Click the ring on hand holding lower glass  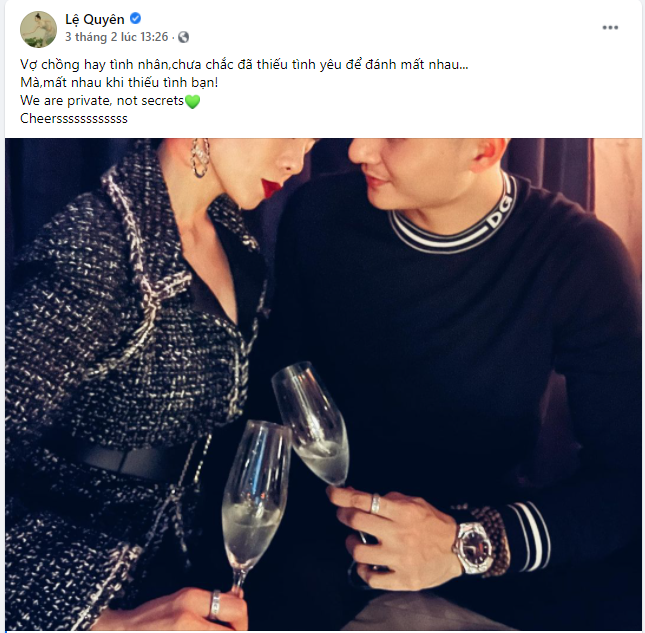click(x=215, y=605)
